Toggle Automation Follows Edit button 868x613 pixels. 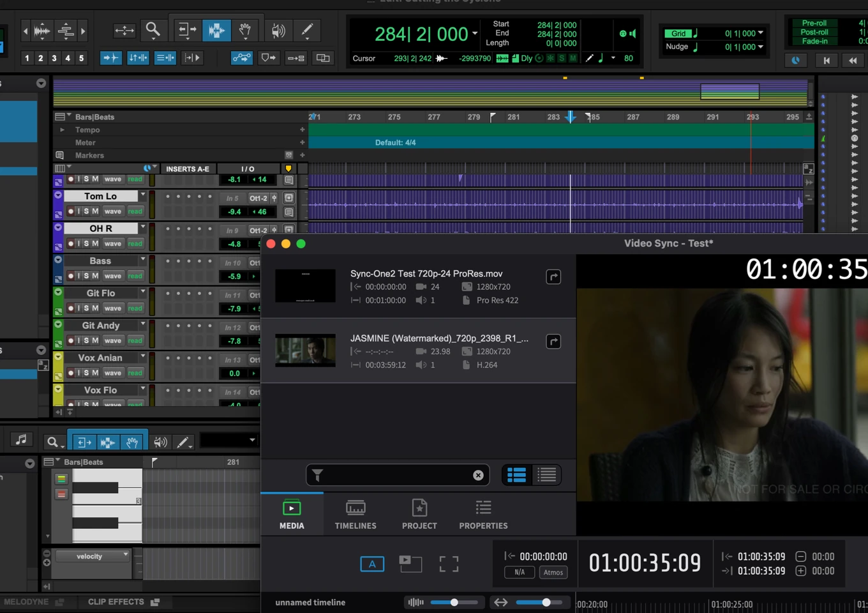pyautogui.click(x=241, y=58)
